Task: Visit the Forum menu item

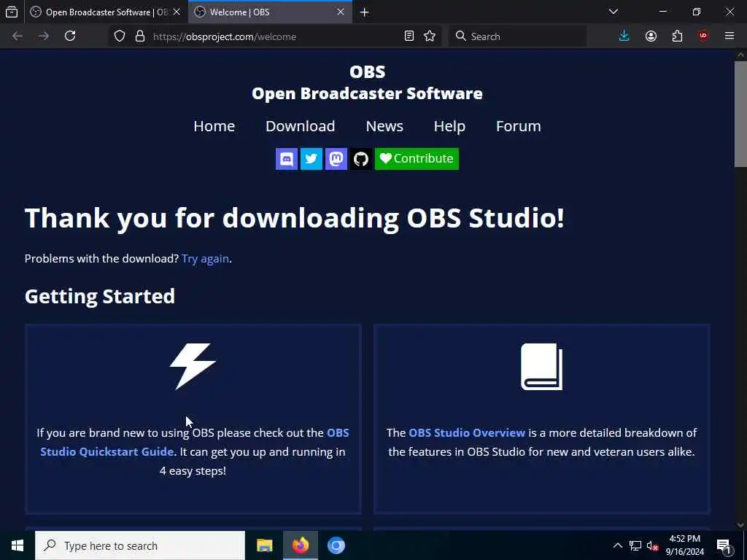Action: click(519, 126)
